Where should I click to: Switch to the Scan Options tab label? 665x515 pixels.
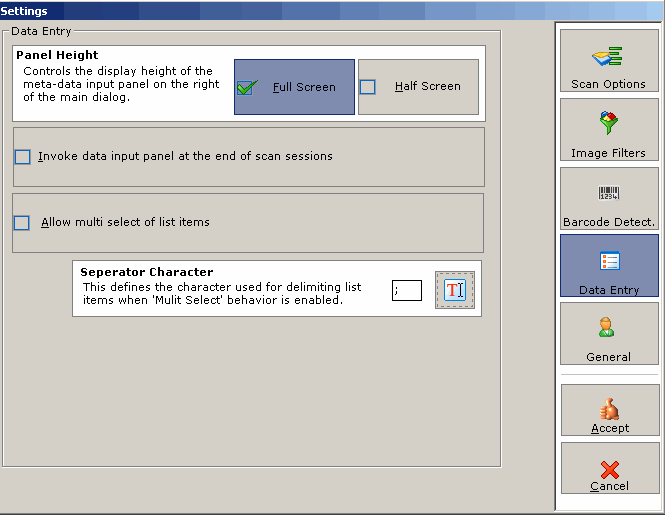coord(608,84)
